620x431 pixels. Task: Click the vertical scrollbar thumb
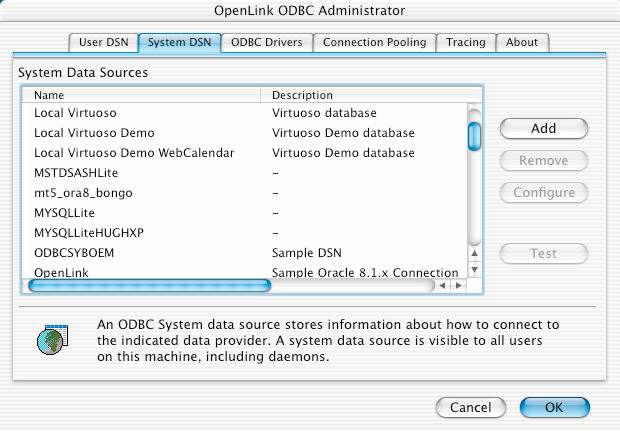point(474,136)
